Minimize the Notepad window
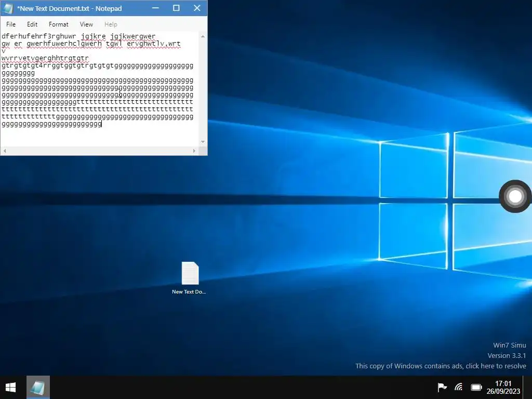This screenshot has width=532, height=399. (x=155, y=8)
